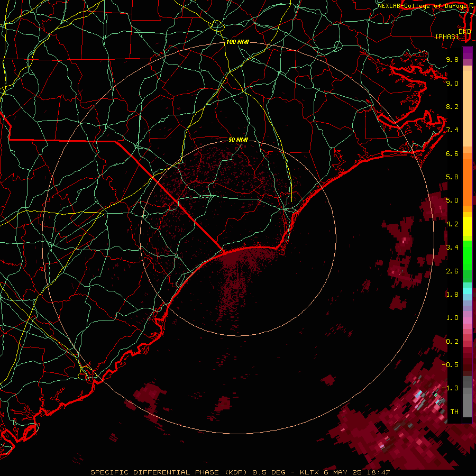Click the 1.8 legend value
The width and height of the screenshot is (476, 476).
[452, 295]
